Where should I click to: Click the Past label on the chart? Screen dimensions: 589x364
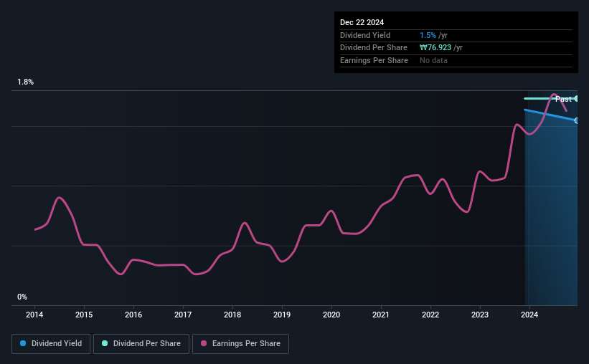(563, 99)
